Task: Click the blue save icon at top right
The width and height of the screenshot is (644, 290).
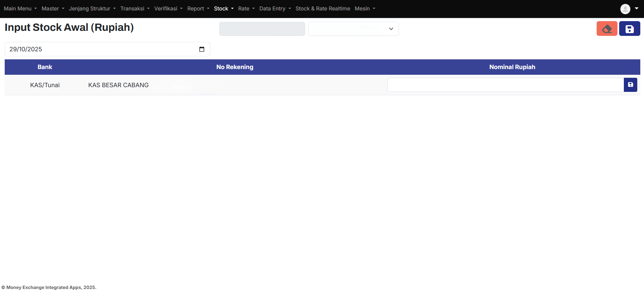Action: coord(629,29)
